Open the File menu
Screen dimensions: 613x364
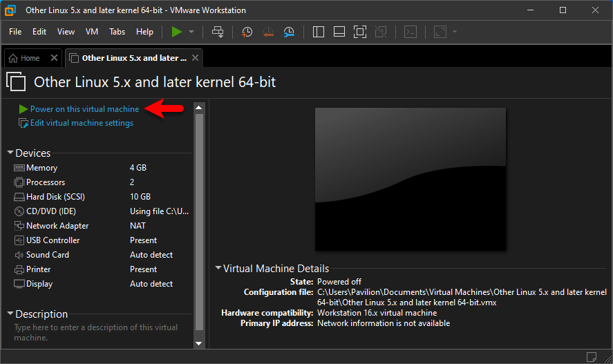15,32
